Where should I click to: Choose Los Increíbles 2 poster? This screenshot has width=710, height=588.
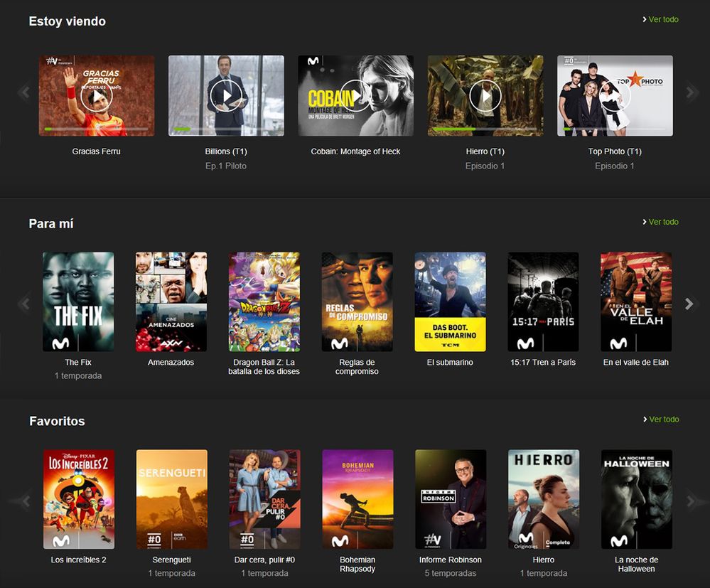(x=79, y=498)
